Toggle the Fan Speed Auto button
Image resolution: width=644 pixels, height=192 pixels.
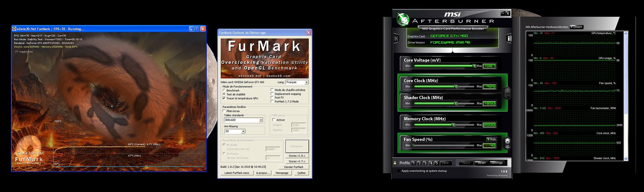pos(491,139)
